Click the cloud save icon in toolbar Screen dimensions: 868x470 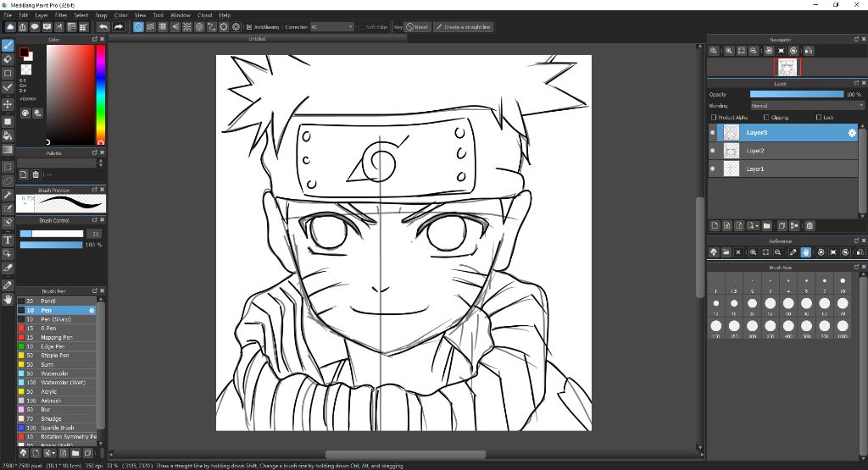pyautogui.click(x=10, y=26)
